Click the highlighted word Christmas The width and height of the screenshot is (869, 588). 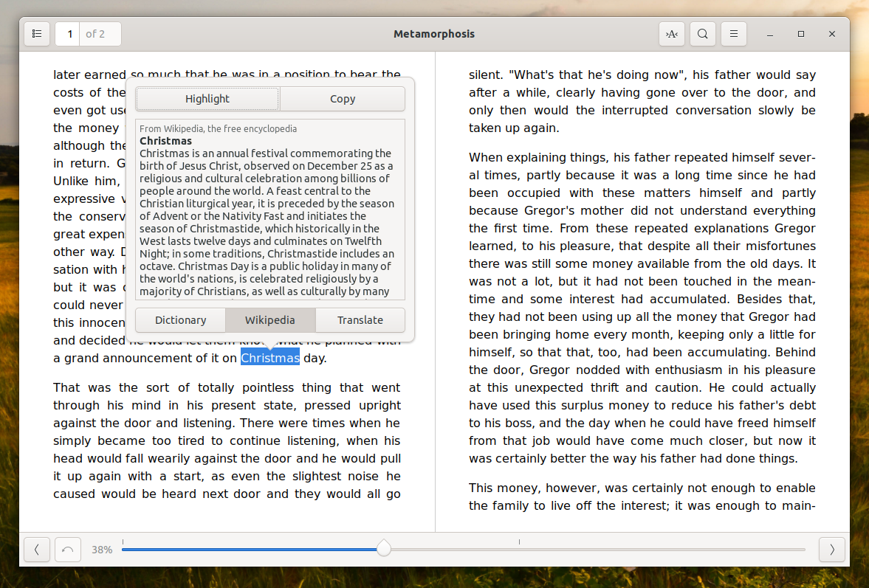pos(269,358)
